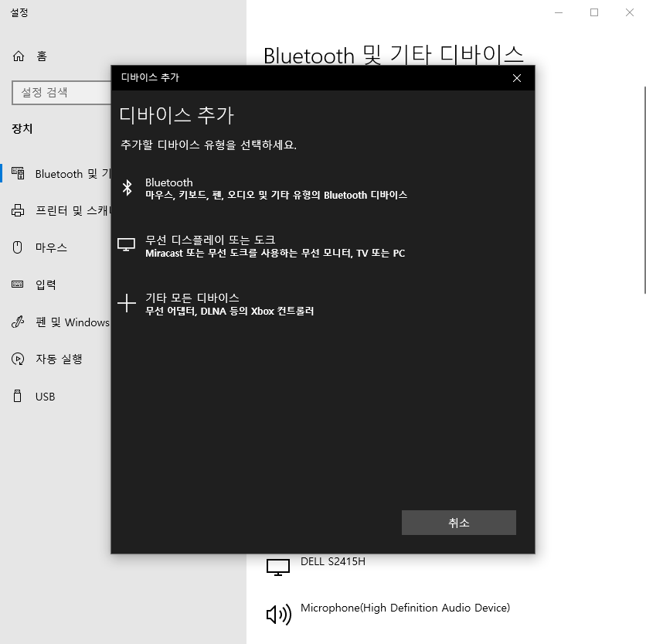Click the printer icon in sidebar
This screenshot has height=644, width=646.
18,210
